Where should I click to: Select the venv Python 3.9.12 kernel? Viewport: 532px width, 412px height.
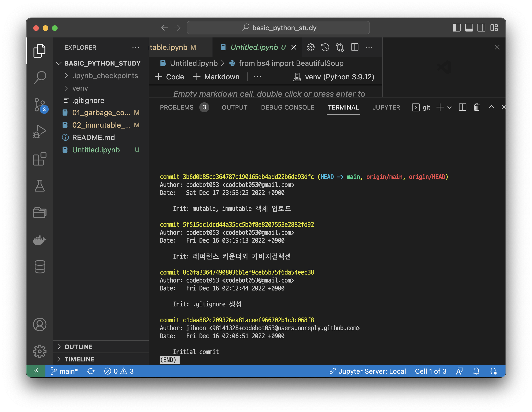coord(334,77)
